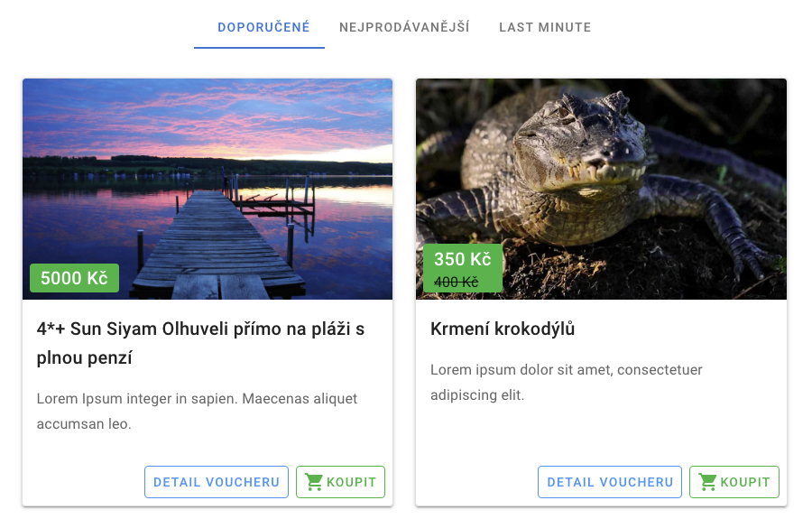Switch to the Doporučené tab
Screen dimensions: 812x519
click(263, 27)
